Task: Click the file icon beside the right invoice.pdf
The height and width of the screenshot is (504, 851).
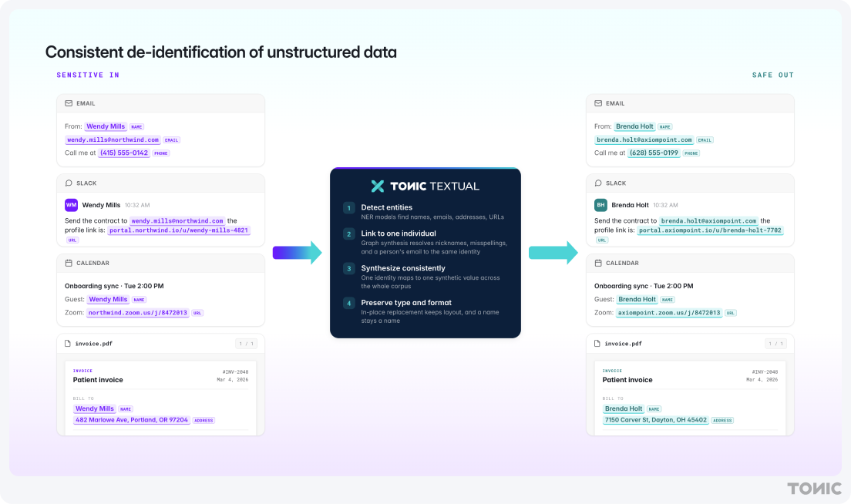Action: click(597, 344)
